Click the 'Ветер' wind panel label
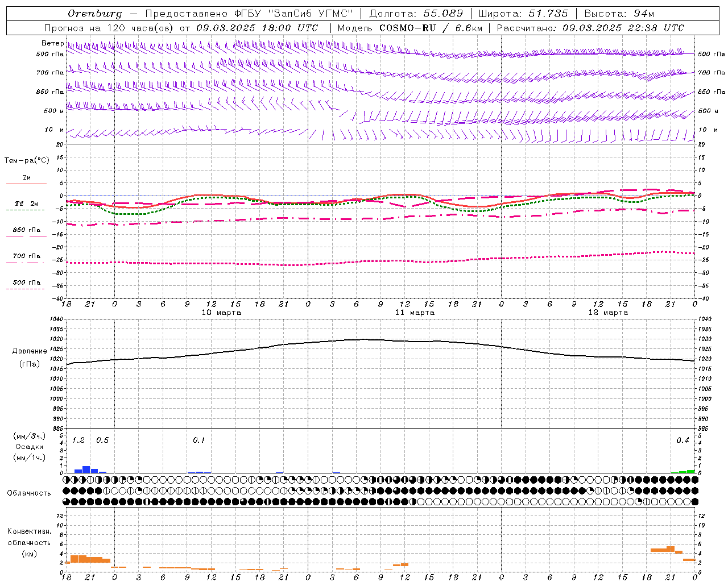 (x=52, y=43)
